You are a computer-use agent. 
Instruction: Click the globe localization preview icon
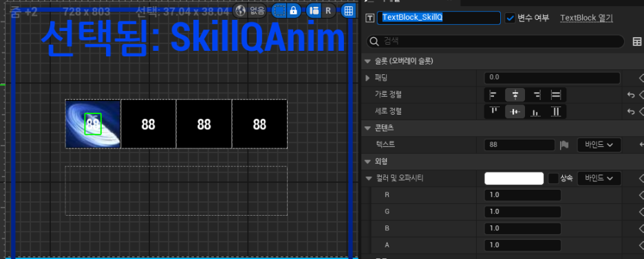click(x=241, y=11)
